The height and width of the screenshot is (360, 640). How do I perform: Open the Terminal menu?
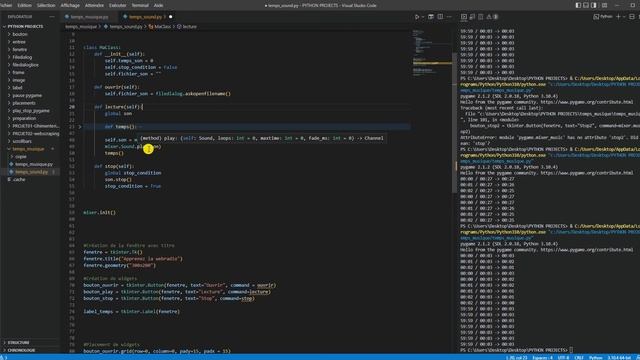click(x=140, y=5)
